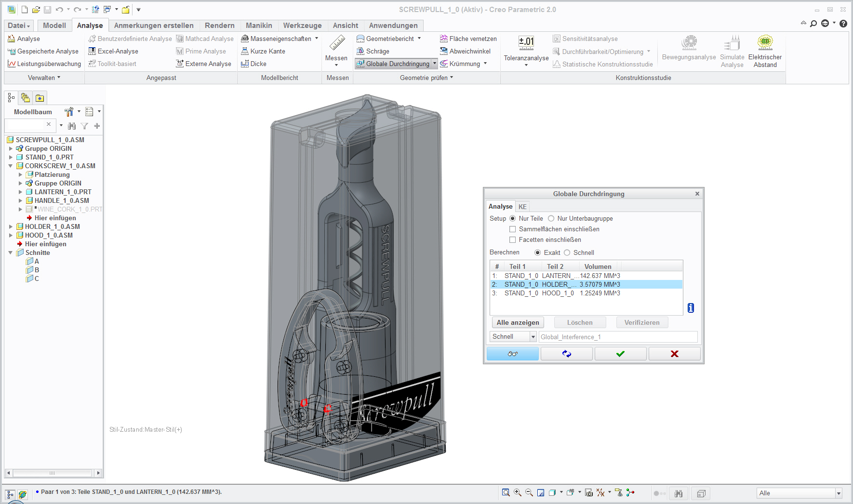The height and width of the screenshot is (504, 853).
Task: Click the Verifizieren button
Action: pyautogui.click(x=642, y=322)
